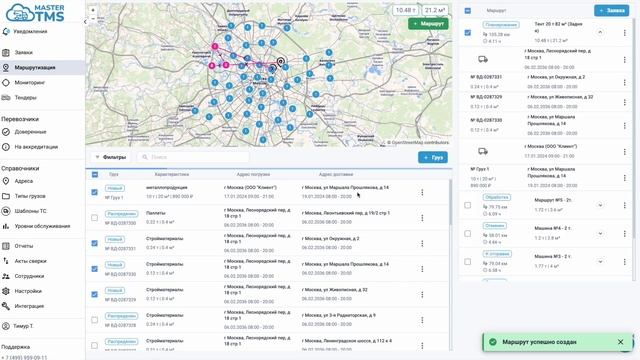The width and height of the screenshot is (640, 360).
Task: Click 10.48 т weight indicator on map
Action: [406, 10]
